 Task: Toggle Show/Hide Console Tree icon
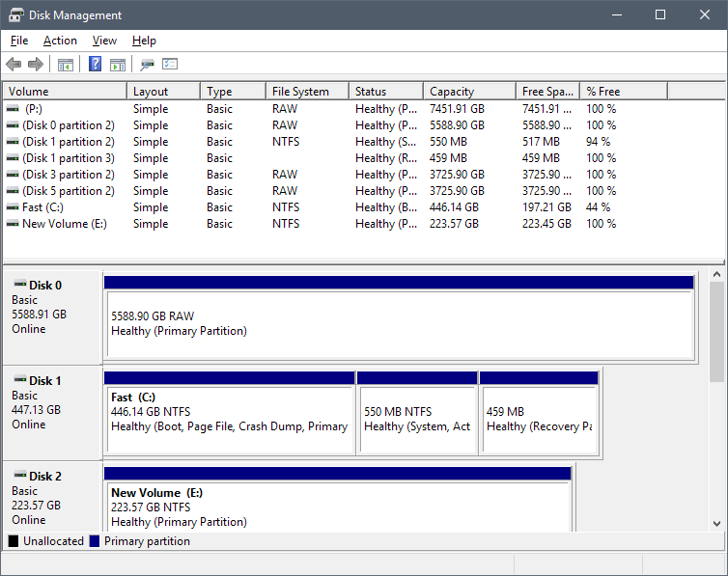point(66,65)
